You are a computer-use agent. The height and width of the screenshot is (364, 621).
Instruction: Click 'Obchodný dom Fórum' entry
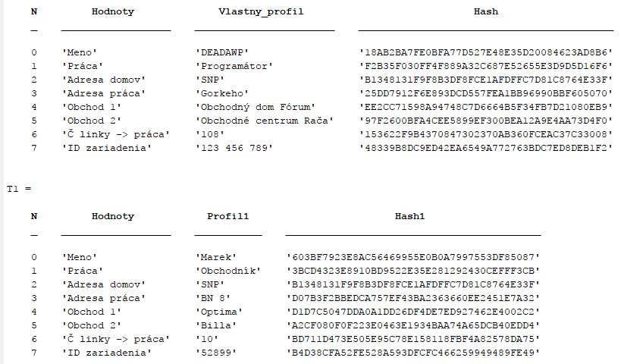[255, 107]
